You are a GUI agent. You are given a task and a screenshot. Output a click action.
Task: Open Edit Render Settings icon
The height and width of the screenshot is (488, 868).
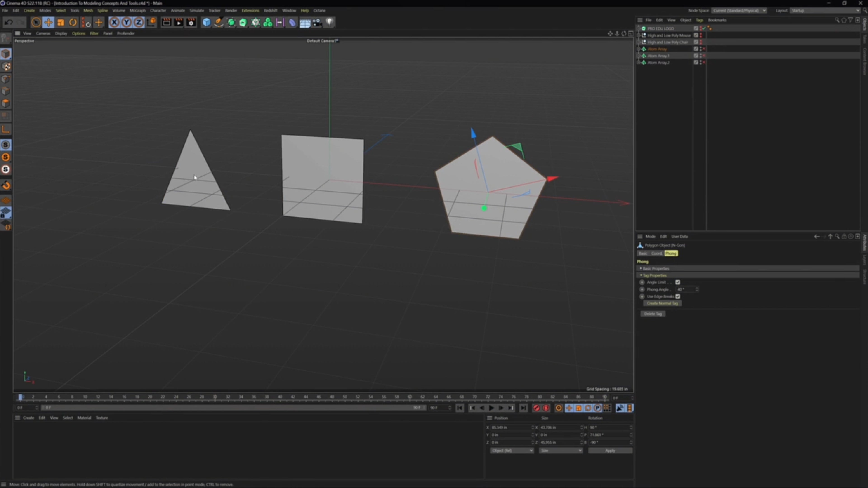coord(191,23)
